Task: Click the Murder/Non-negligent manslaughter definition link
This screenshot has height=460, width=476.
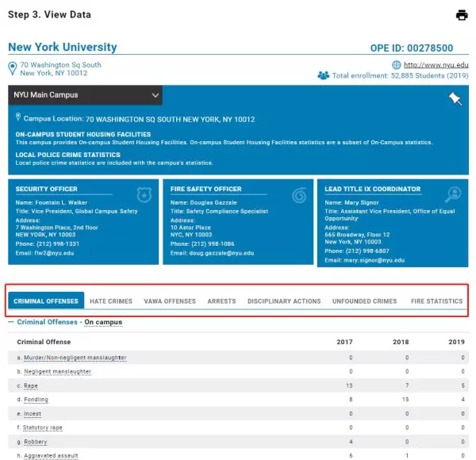Action: (75, 358)
